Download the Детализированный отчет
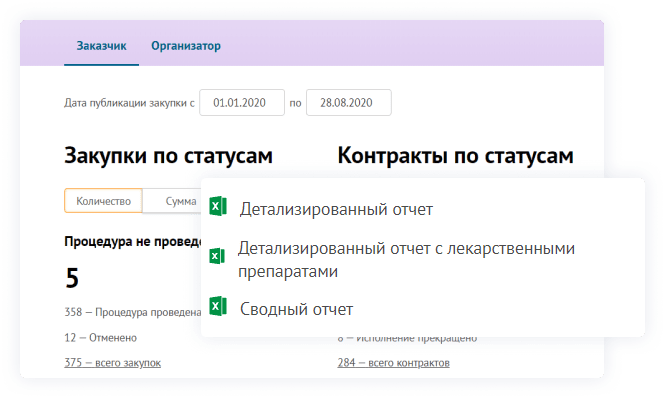665x398 pixels. tap(336, 209)
